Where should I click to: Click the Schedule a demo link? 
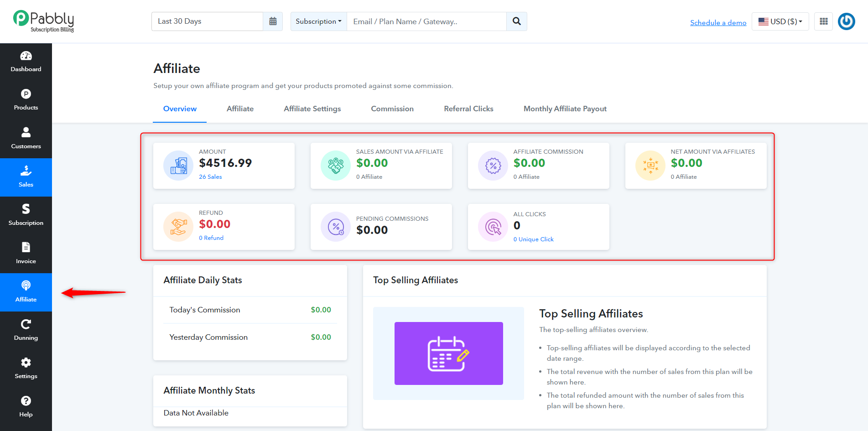[x=718, y=22]
